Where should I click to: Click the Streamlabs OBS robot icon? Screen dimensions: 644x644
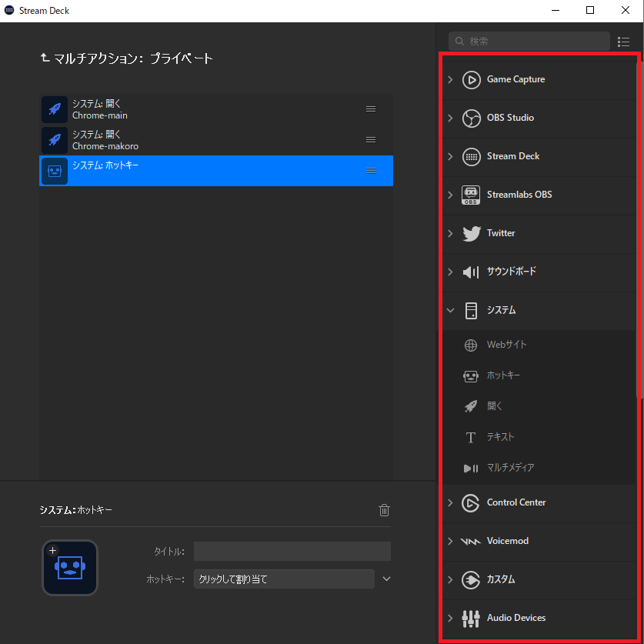click(x=471, y=195)
